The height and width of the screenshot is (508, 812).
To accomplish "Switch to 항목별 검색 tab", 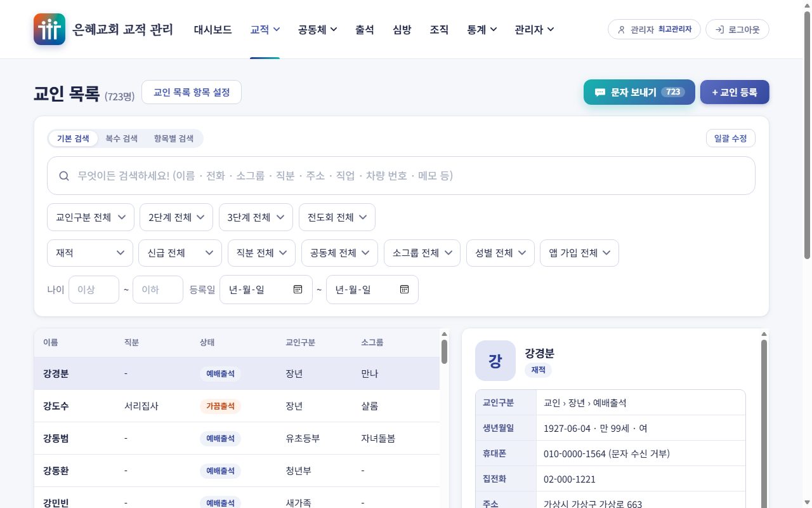I will pos(174,138).
